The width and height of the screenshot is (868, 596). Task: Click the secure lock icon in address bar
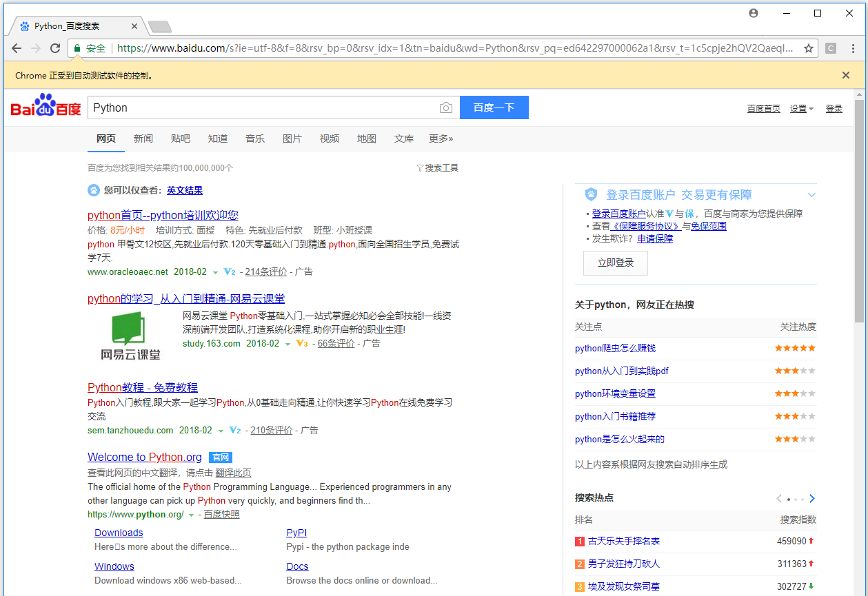pyautogui.click(x=77, y=48)
